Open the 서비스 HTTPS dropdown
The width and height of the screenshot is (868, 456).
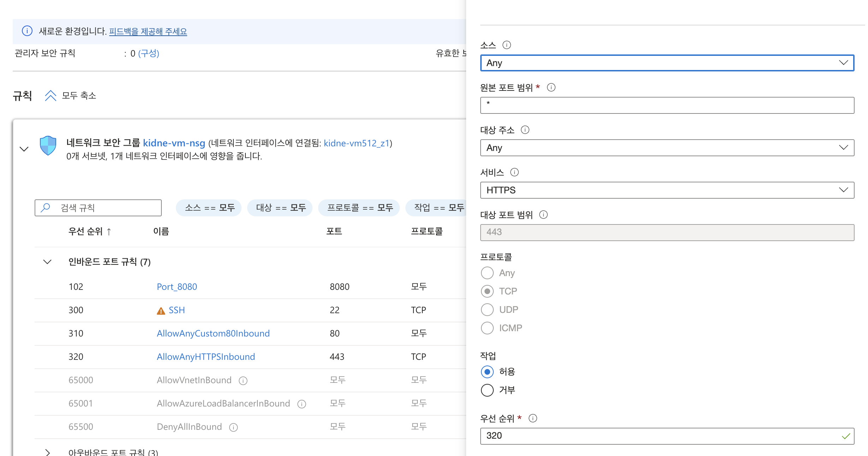point(667,190)
